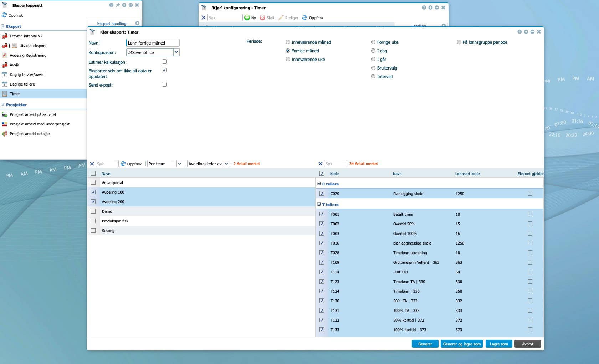Click the Generer button

pos(425,344)
